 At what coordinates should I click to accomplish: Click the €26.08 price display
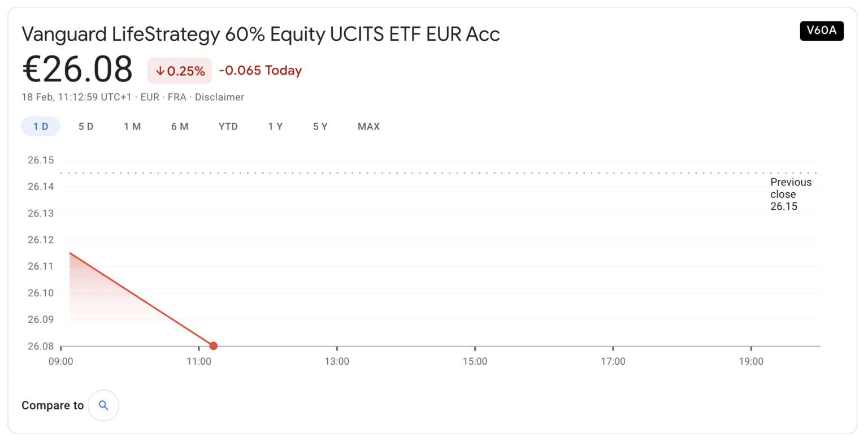click(76, 70)
